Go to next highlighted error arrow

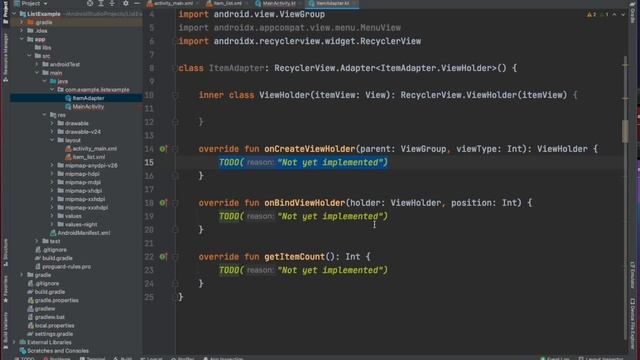[x=623, y=14]
